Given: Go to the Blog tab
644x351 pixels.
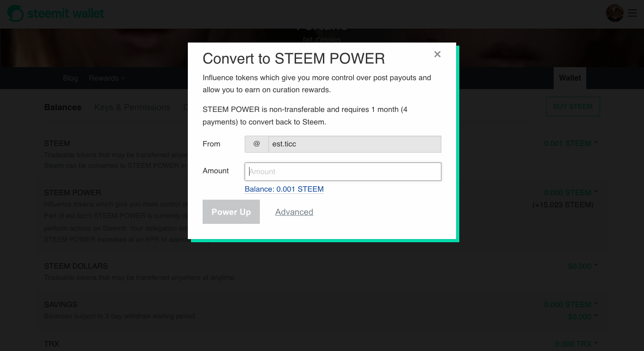Looking at the screenshot, I should tap(70, 78).
